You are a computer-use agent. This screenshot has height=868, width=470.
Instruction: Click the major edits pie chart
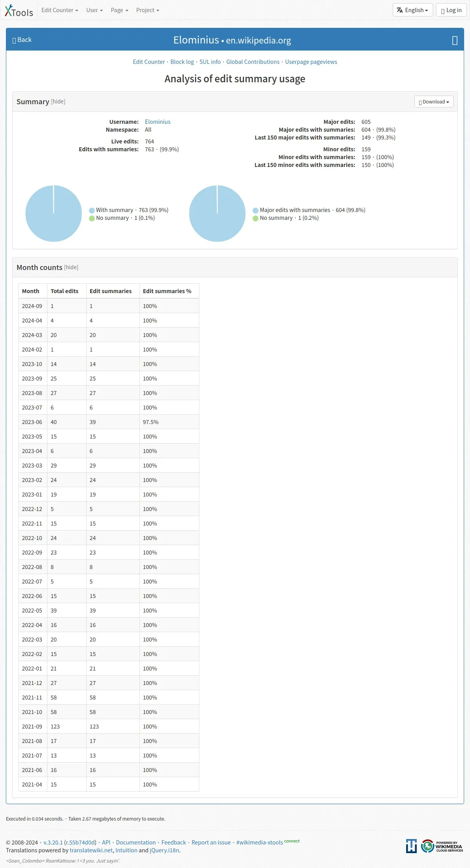(217, 214)
